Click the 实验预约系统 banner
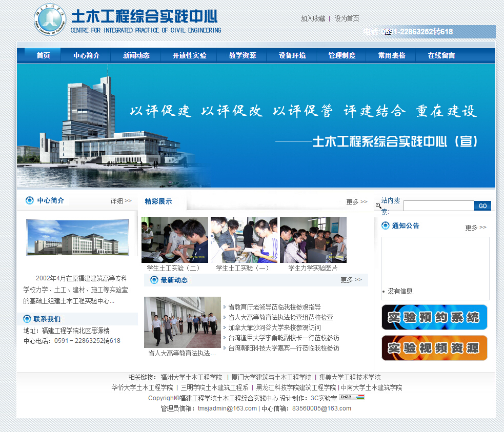 coord(434,317)
